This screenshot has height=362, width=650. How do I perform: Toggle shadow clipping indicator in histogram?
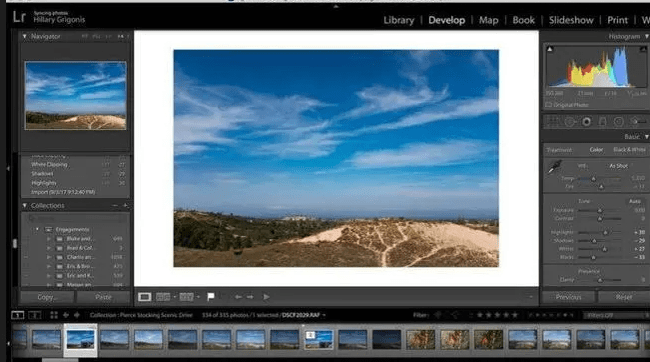tap(550, 49)
